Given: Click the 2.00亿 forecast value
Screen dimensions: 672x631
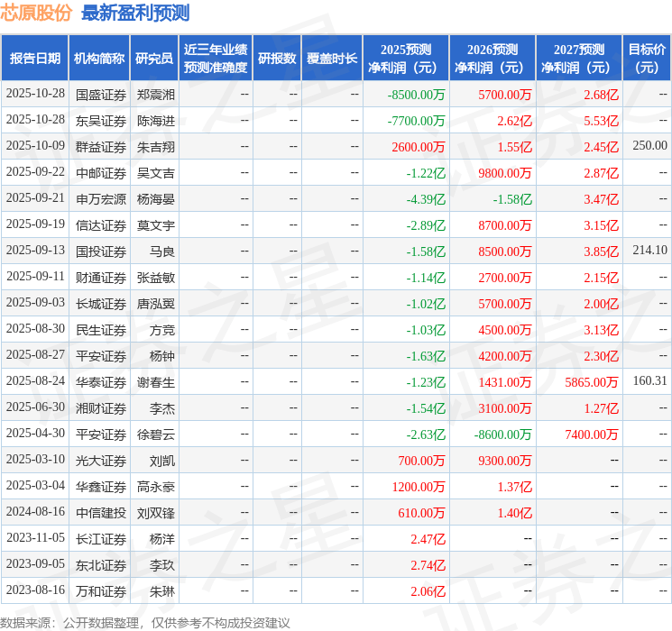Looking at the screenshot, I should [601, 304].
